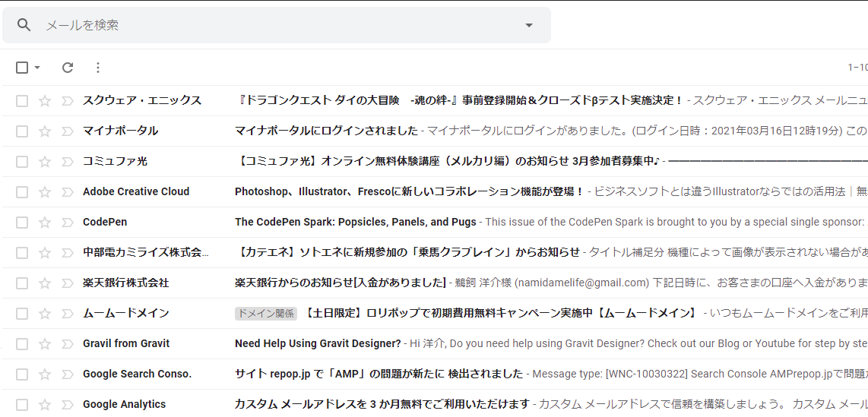
Task: Focus the メールを検索 search field
Action: 277,25
